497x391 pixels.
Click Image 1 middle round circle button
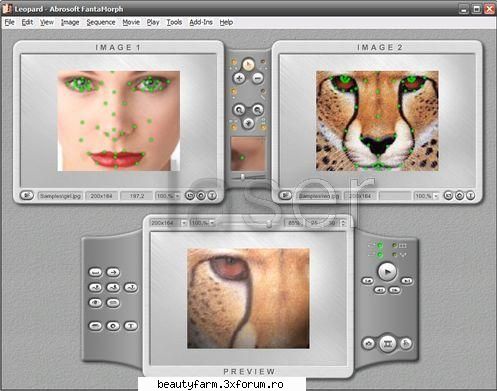(201, 196)
